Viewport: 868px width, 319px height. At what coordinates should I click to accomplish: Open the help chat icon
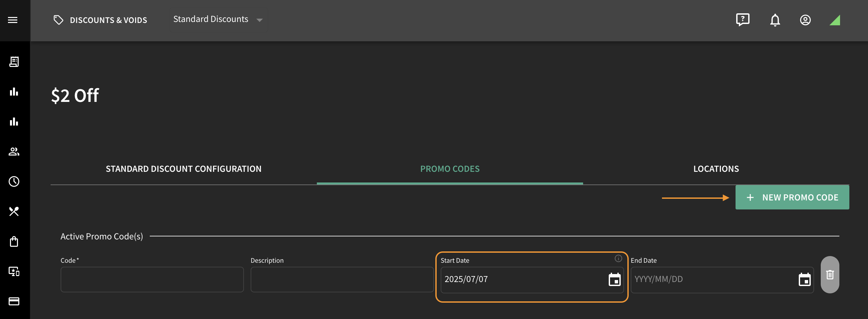coord(742,20)
